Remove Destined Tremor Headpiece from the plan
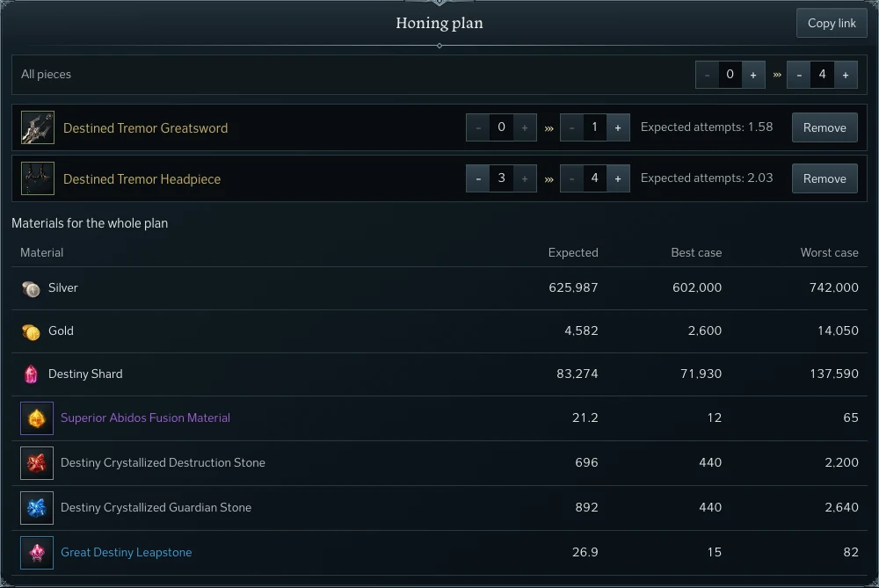Image resolution: width=879 pixels, height=588 pixels. [825, 178]
